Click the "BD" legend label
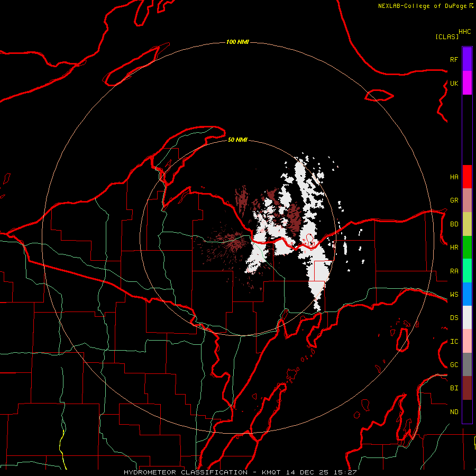 [454, 224]
